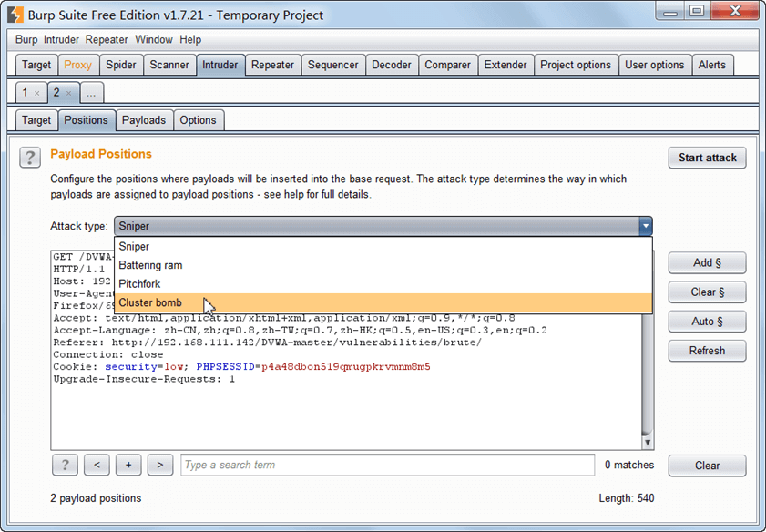Screen dimensions: 766x532
Task: Open the Help menu
Action: [x=190, y=39]
